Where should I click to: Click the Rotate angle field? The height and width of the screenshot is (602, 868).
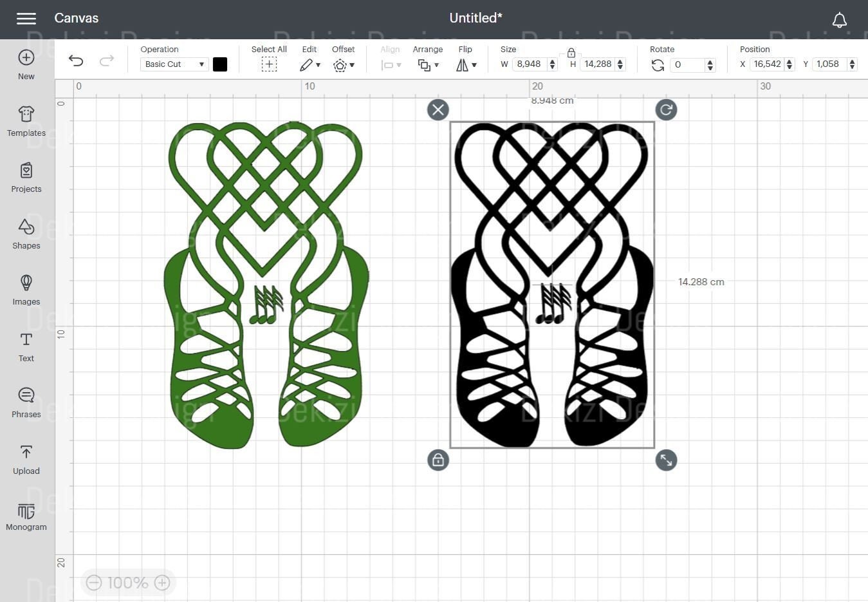687,64
